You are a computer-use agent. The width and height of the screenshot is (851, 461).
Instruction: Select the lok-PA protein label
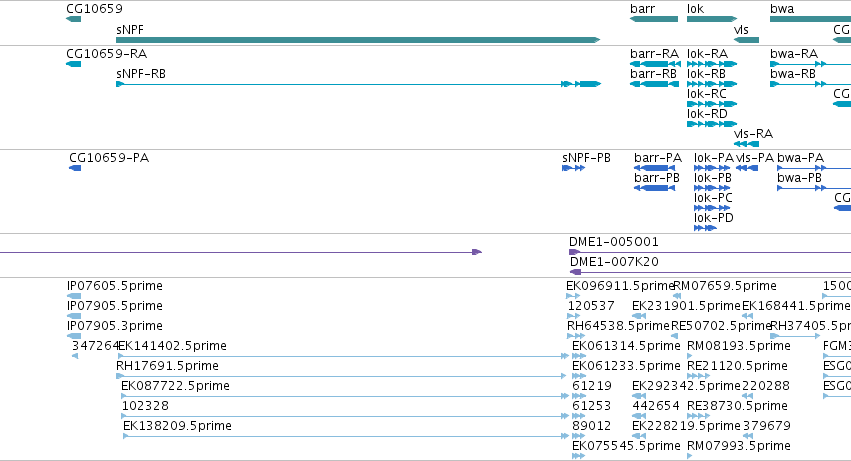[x=714, y=158]
